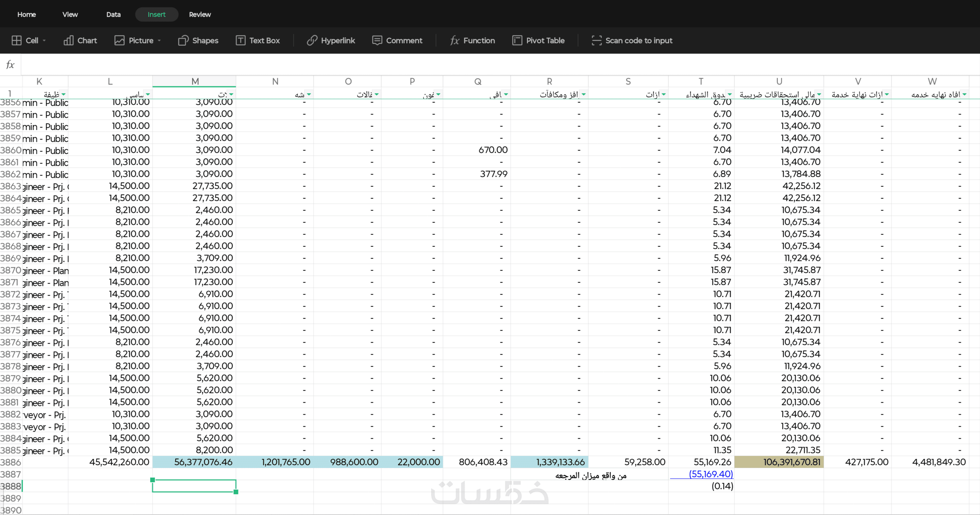This screenshot has height=515, width=980.
Task: Click the formula bar input field
Action: tap(495, 65)
